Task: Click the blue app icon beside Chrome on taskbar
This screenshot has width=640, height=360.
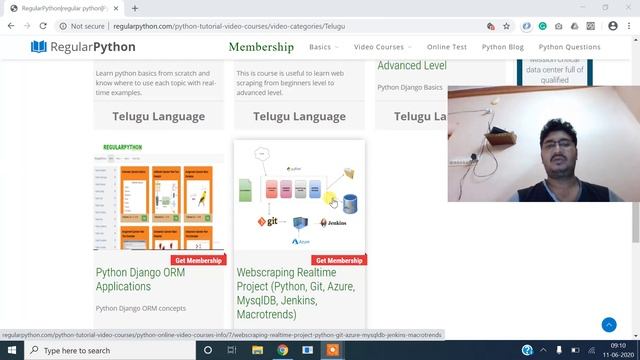Action: point(307,350)
